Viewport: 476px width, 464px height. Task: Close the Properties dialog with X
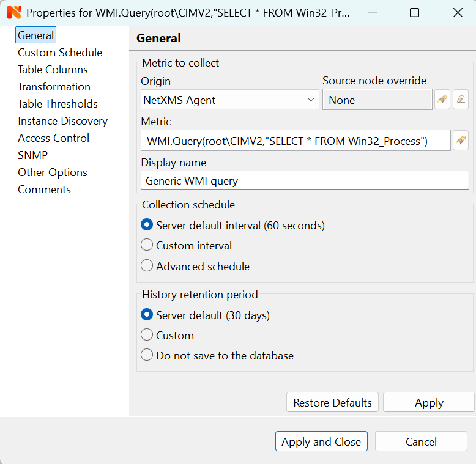coord(458,13)
